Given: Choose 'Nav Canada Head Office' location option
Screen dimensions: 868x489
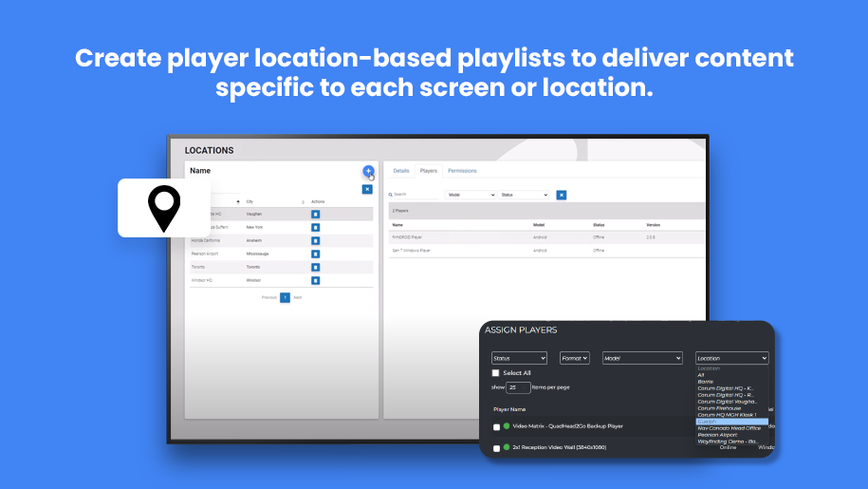Looking at the screenshot, I should [x=731, y=428].
